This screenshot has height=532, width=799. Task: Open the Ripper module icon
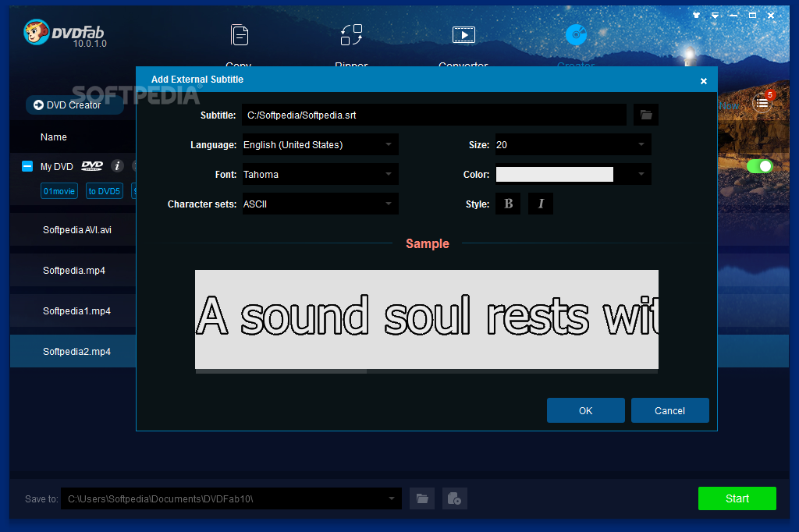click(x=352, y=35)
